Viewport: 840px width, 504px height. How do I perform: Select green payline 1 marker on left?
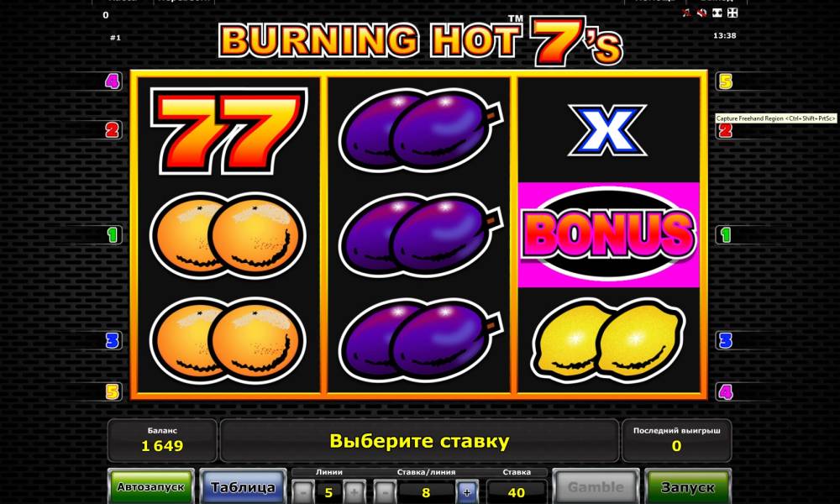click(x=112, y=234)
